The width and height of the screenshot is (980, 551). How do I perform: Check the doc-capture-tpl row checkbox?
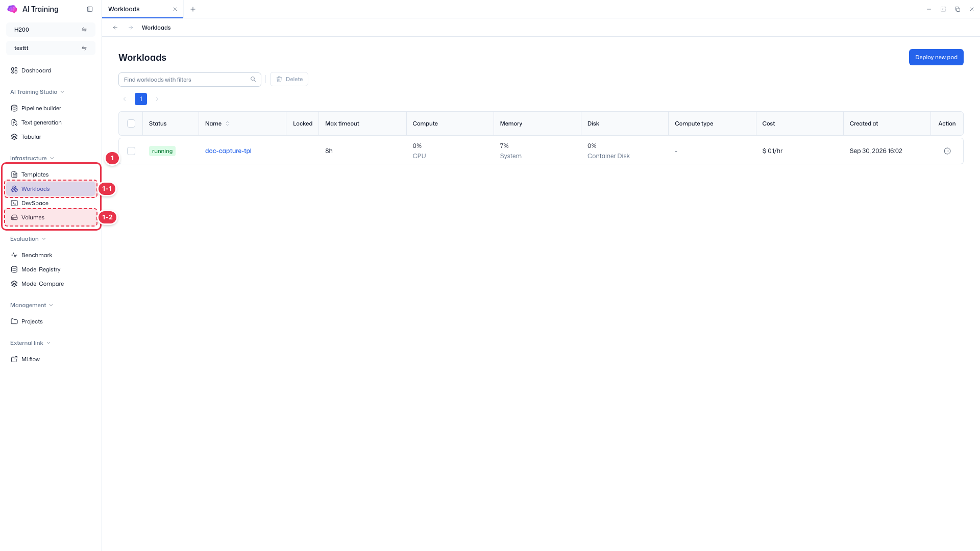131,151
